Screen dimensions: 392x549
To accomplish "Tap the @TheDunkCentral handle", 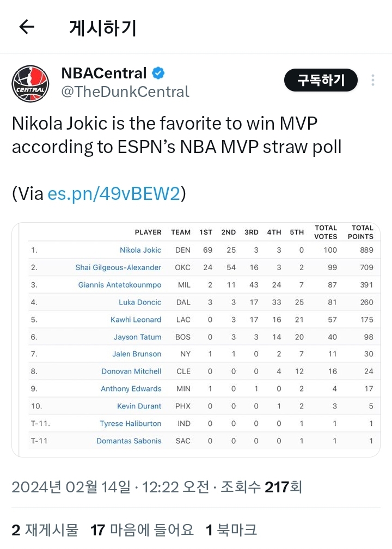I will 125,91.
